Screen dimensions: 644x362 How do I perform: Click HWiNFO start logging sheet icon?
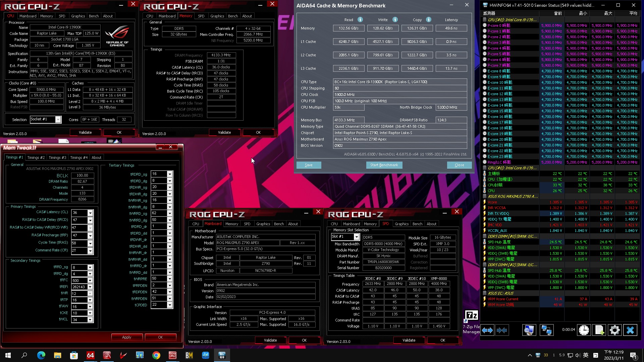599,330
